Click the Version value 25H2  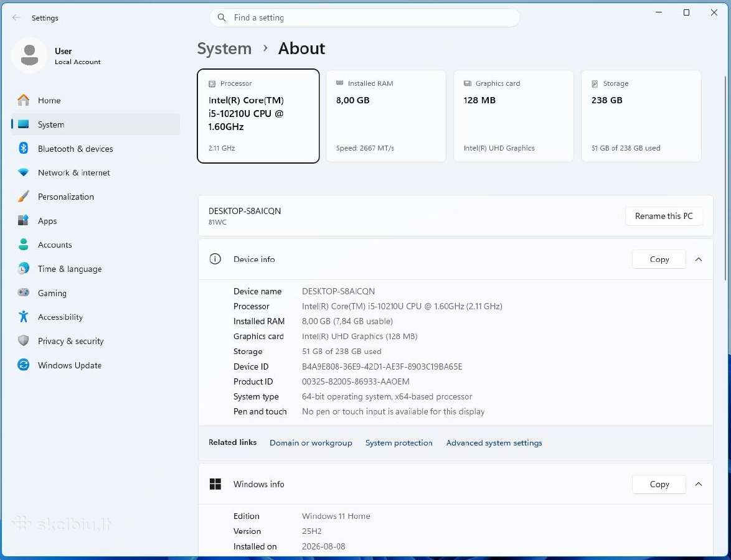(312, 531)
